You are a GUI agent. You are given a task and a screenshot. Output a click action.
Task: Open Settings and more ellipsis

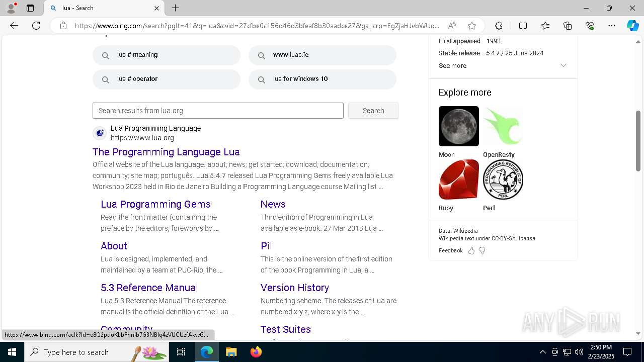[x=612, y=26]
